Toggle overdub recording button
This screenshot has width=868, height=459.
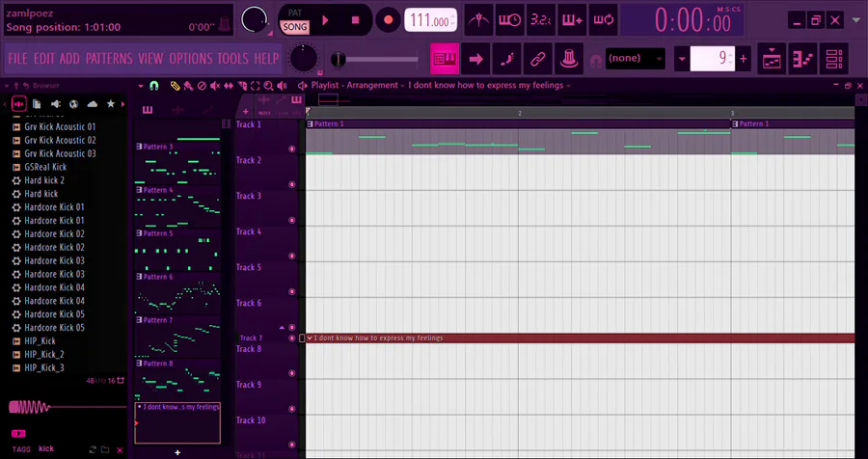pyautogui.click(x=572, y=20)
